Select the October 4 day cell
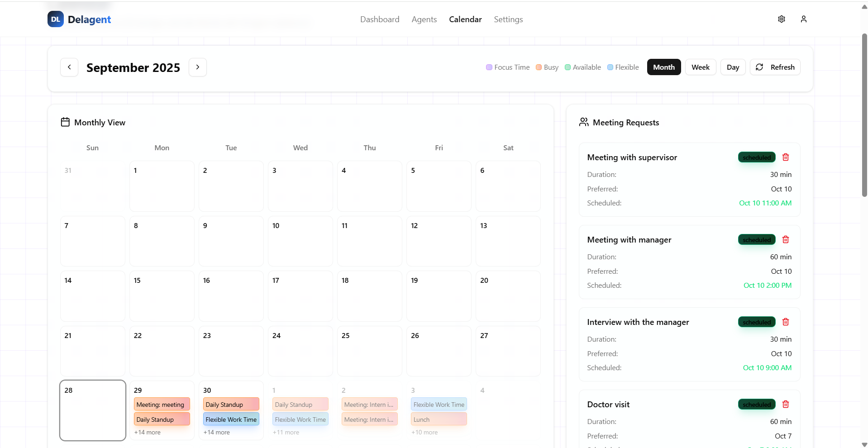868x448 pixels. pyautogui.click(x=508, y=410)
